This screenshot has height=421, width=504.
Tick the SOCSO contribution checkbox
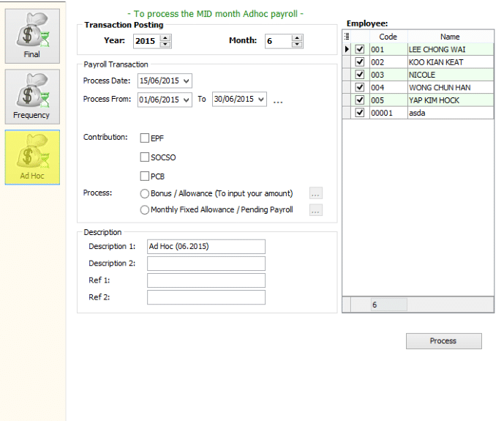[145, 157]
